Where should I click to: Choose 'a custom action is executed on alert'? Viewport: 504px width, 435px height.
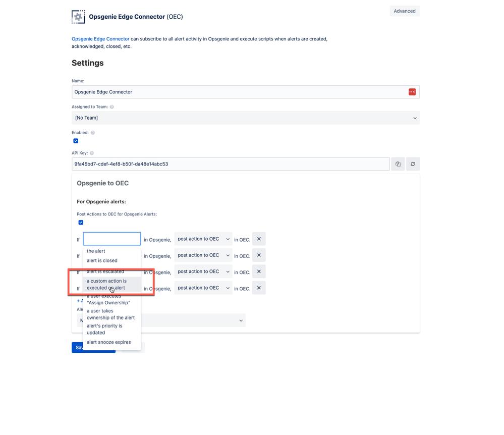112,284
